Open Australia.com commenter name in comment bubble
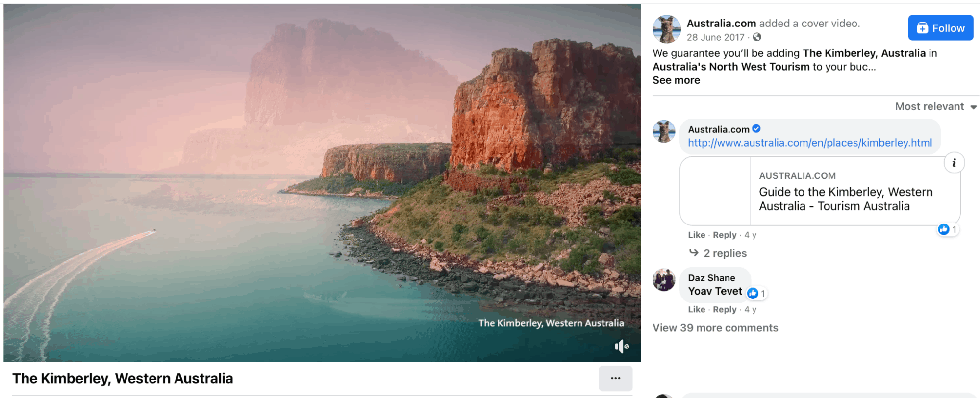This screenshot has width=980, height=398. (x=718, y=129)
